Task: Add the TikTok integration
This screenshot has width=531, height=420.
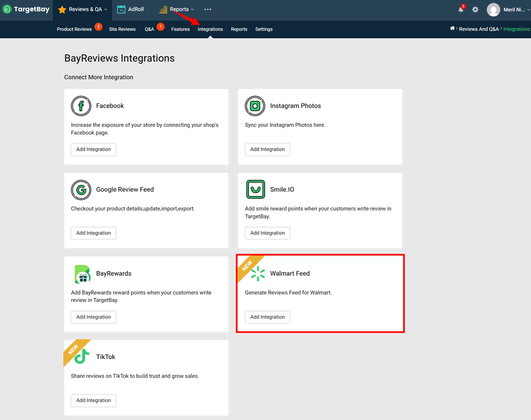Action: click(93, 400)
